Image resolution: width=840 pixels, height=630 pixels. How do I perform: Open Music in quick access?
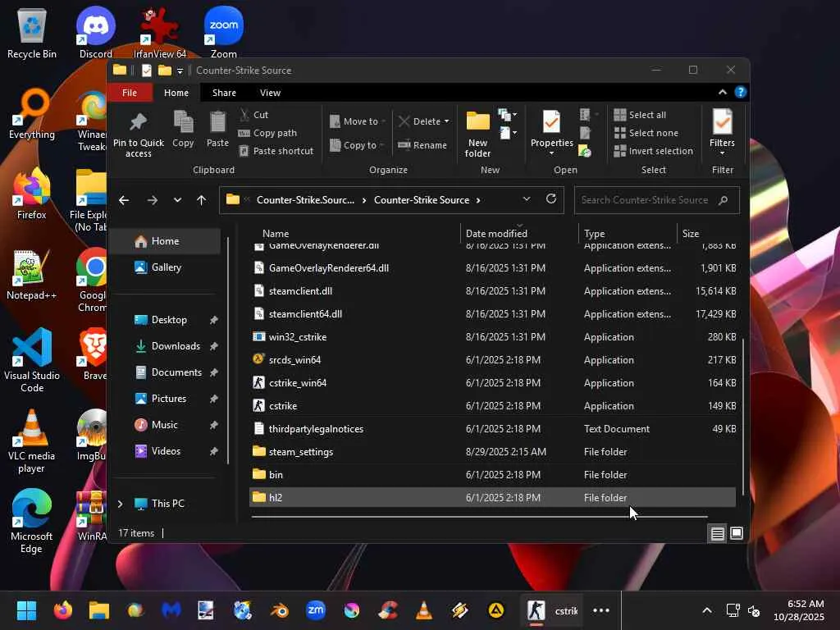pos(164,425)
